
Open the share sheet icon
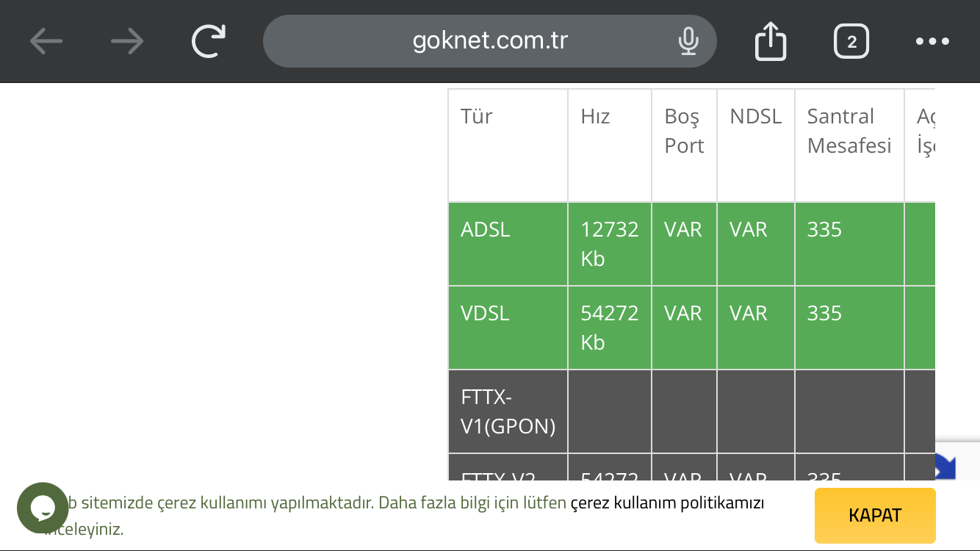click(771, 41)
